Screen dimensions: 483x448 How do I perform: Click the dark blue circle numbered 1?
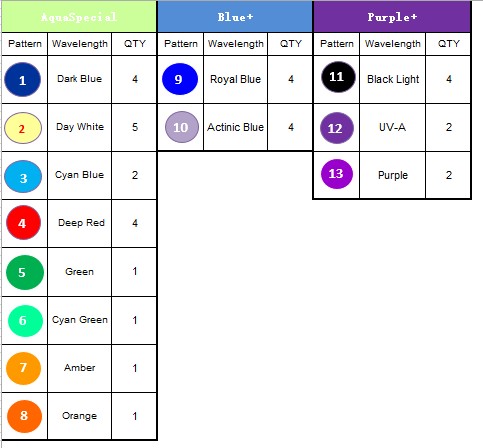[x=23, y=80]
